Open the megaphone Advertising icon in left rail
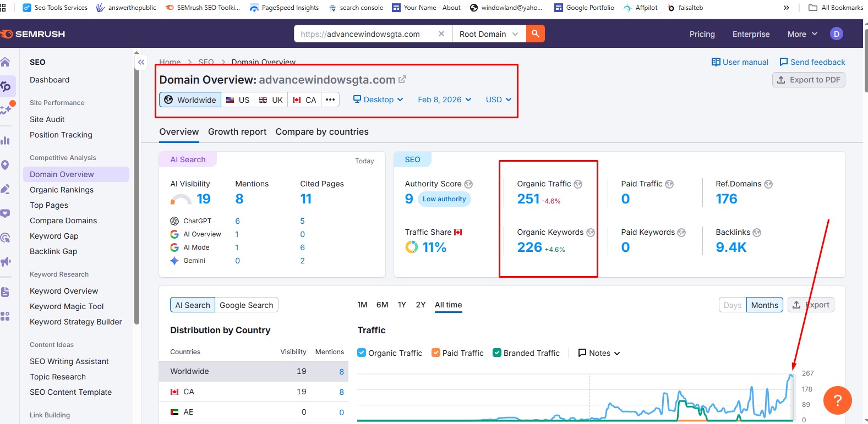 [6, 261]
